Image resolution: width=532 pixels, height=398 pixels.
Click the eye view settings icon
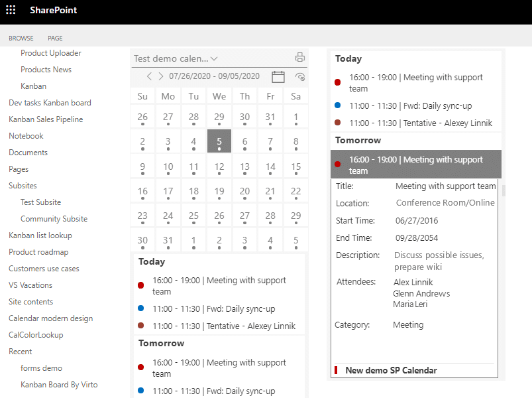click(x=300, y=76)
